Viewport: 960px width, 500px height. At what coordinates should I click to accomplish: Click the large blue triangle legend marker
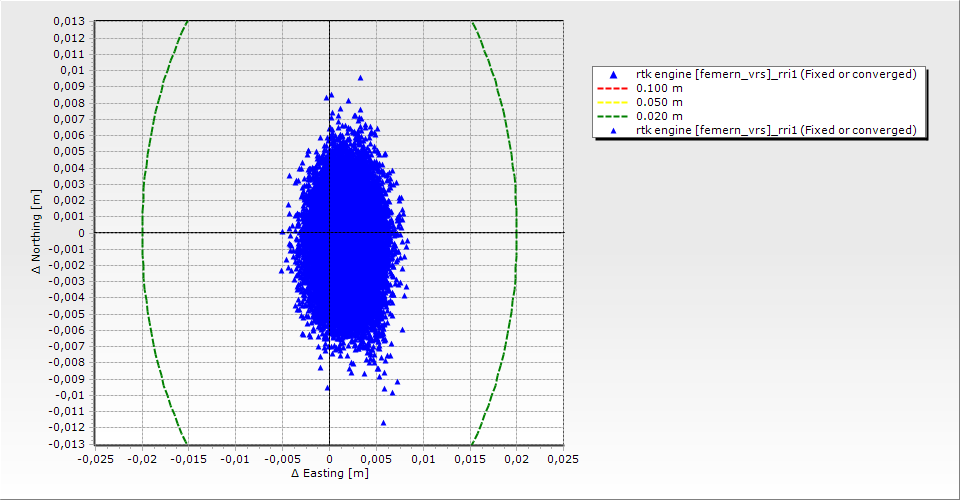click(613, 75)
